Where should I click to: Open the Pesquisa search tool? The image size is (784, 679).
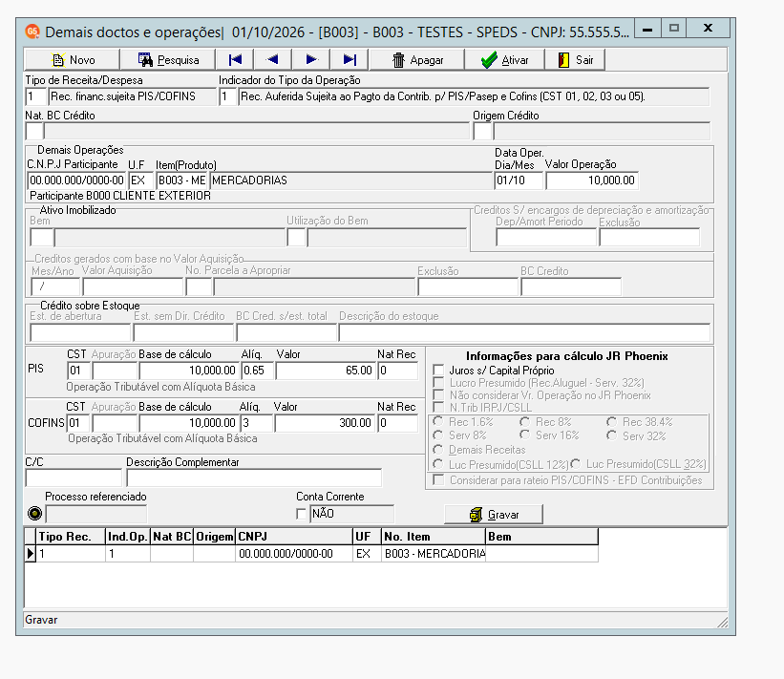(x=168, y=60)
